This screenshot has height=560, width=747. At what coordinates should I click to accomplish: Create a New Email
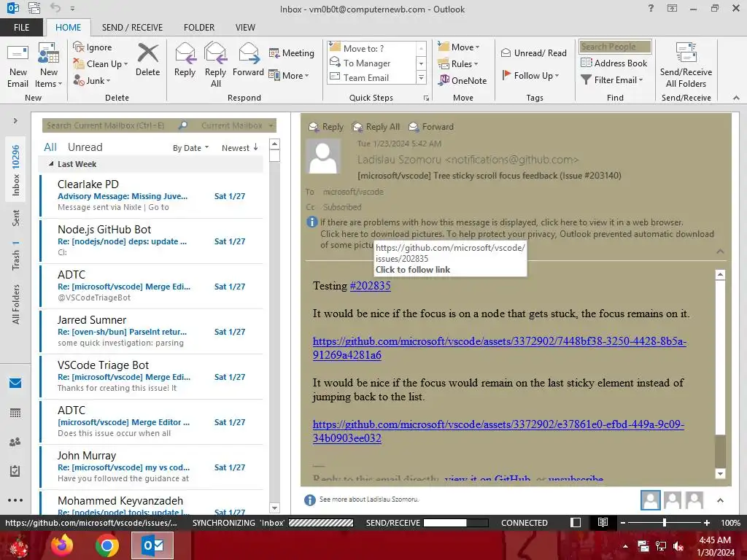(18, 66)
